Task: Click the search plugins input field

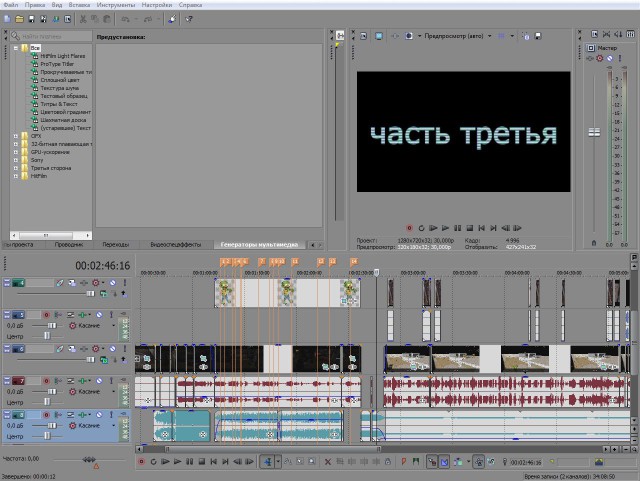Action: click(58, 36)
